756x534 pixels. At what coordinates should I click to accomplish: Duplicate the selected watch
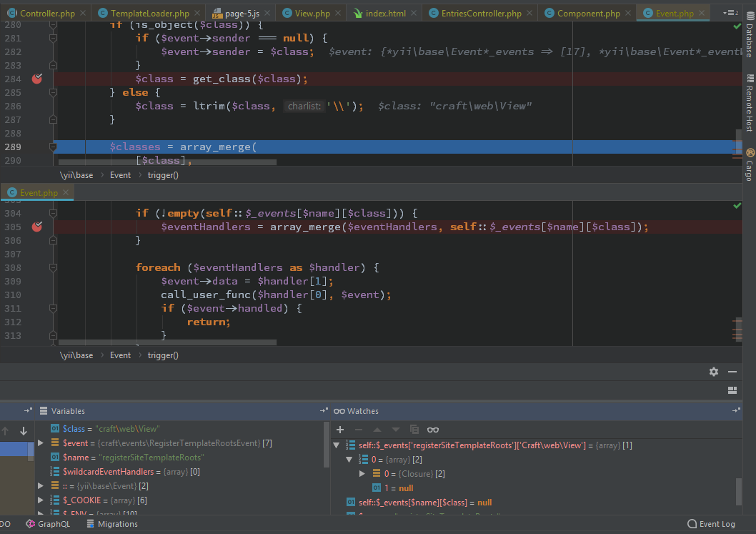click(414, 430)
